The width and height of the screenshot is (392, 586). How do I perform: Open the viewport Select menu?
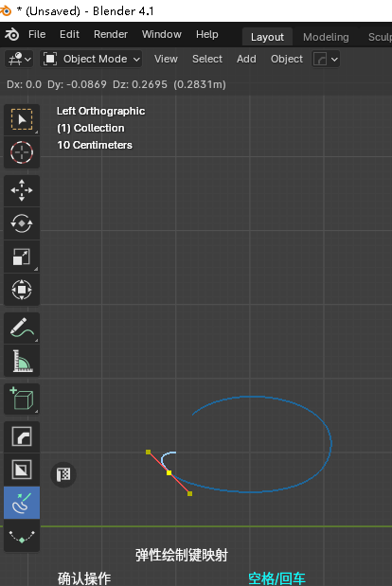[x=207, y=59]
